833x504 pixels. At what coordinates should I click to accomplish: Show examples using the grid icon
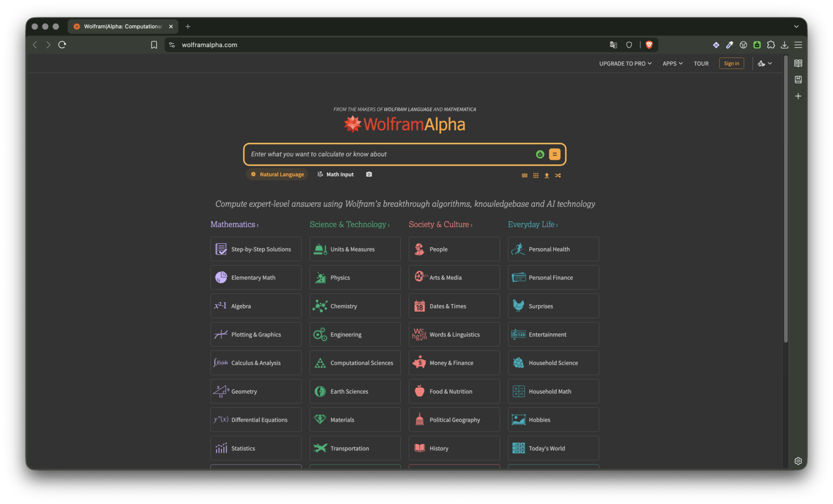pyautogui.click(x=536, y=175)
